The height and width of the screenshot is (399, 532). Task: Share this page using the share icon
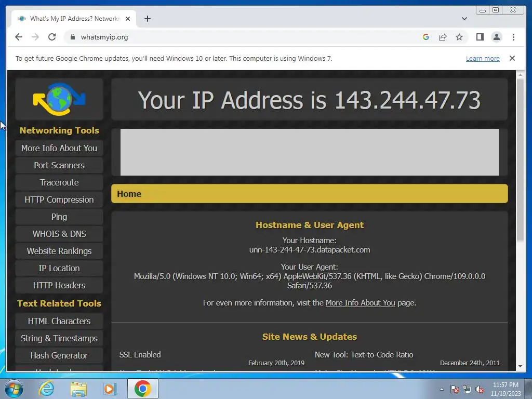pos(443,37)
